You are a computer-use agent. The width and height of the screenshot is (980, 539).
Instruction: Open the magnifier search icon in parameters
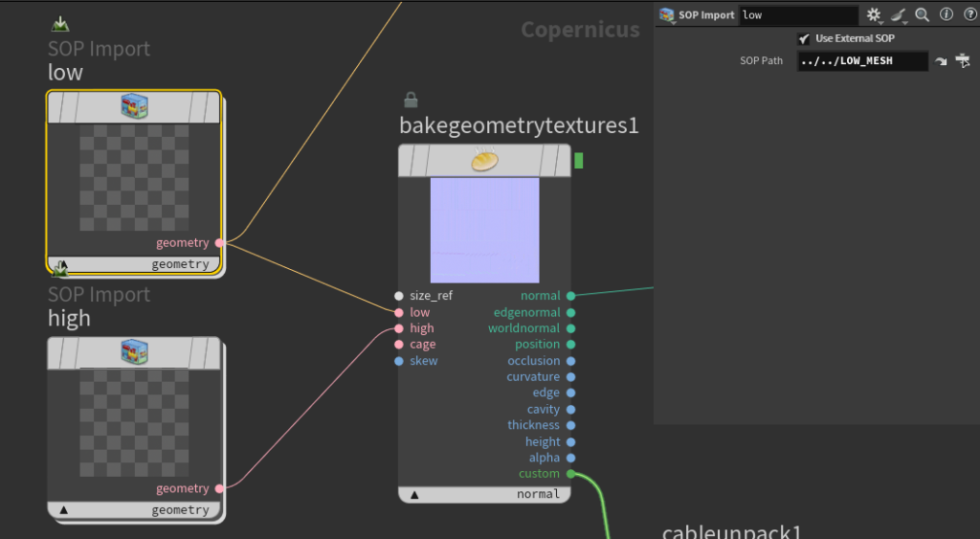coord(922,15)
